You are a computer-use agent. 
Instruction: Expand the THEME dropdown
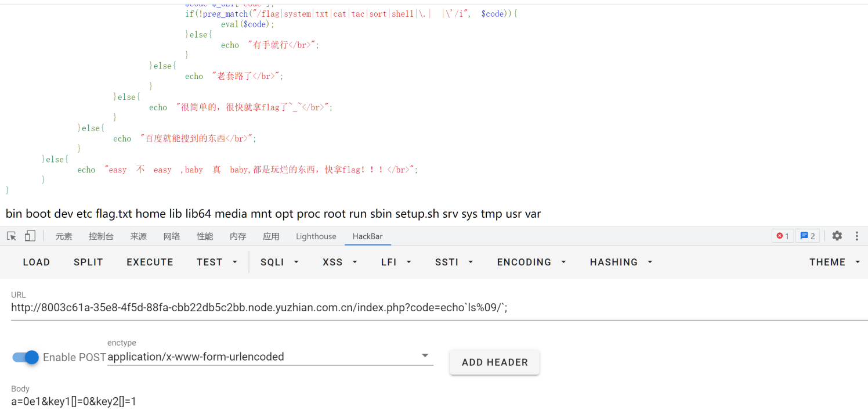[x=834, y=262]
